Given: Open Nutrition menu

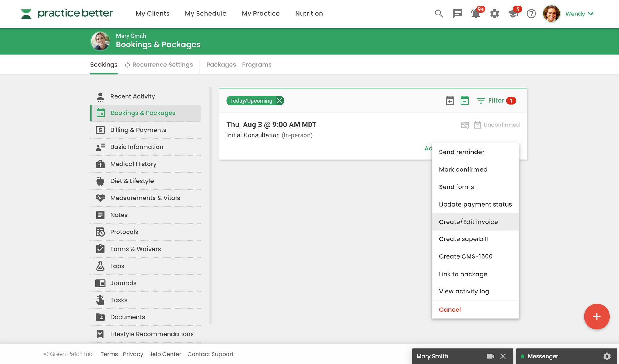Looking at the screenshot, I should pyautogui.click(x=309, y=14).
